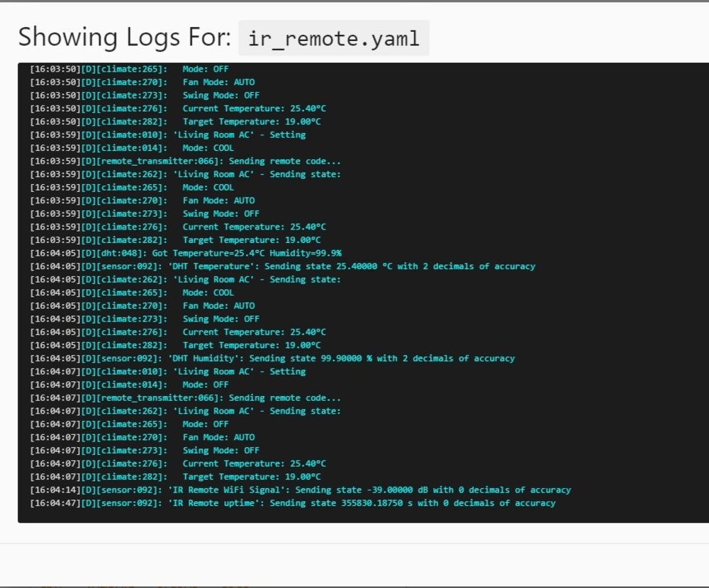The width and height of the screenshot is (709, 588).
Task: Click the 'IR Remote uptime' log line
Action: [293, 503]
